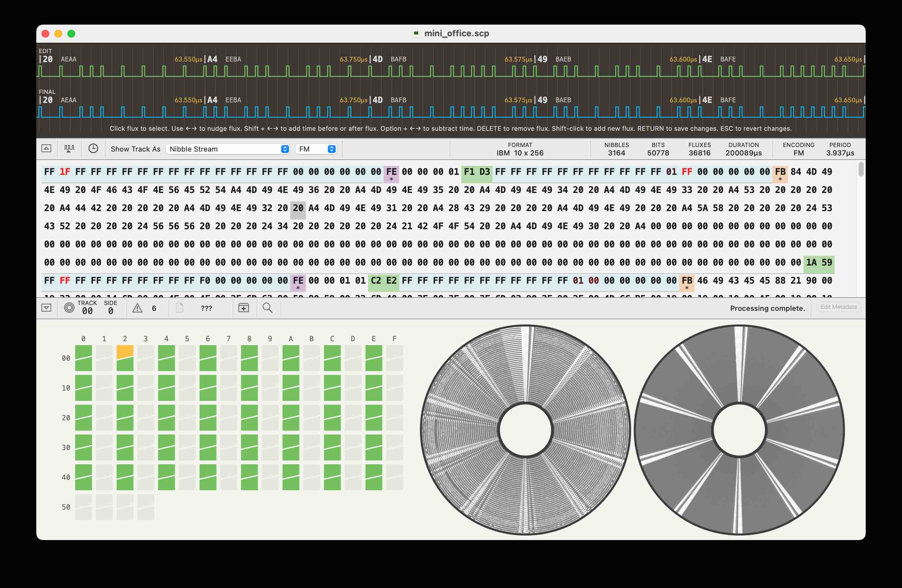
Task: Click the mini_office.scp window title
Action: pyautogui.click(x=456, y=33)
